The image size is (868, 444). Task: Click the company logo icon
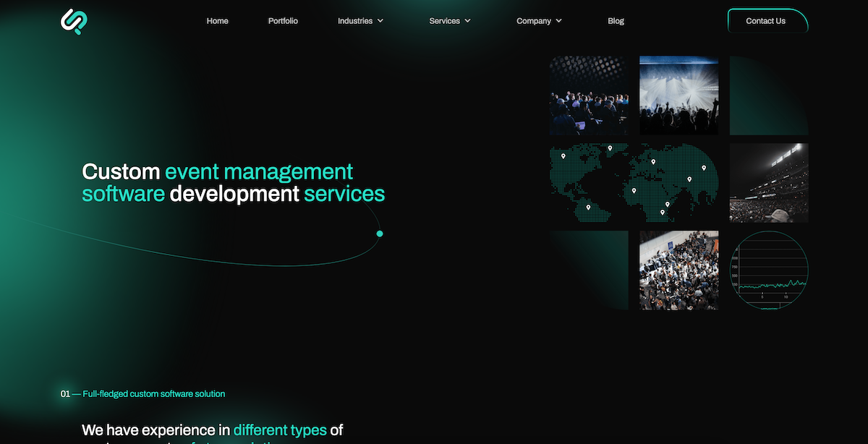72,21
